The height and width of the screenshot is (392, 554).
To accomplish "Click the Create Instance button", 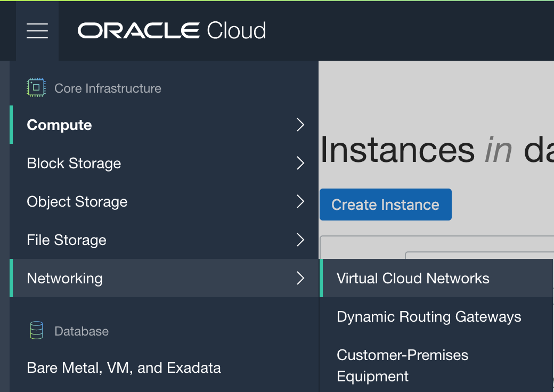I will [385, 205].
